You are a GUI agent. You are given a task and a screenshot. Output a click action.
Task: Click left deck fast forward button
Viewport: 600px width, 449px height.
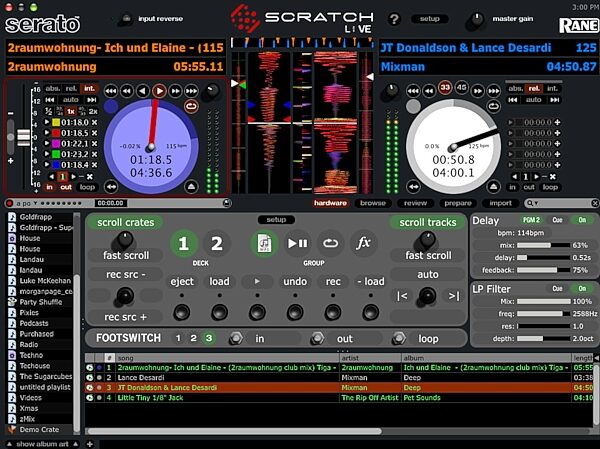(x=175, y=91)
